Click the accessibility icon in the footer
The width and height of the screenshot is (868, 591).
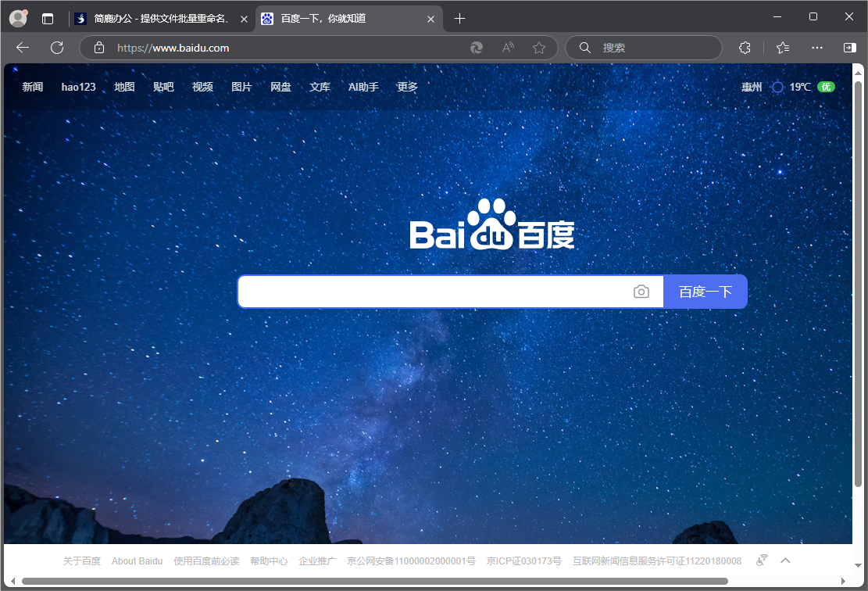click(762, 560)
